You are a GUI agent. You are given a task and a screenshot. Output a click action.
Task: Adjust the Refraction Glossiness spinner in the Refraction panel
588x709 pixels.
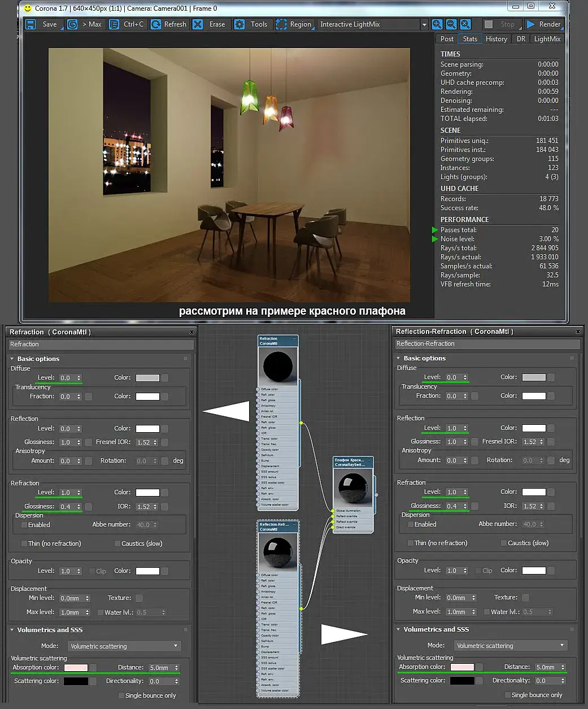pyautogui.click(x=79, y=507)
